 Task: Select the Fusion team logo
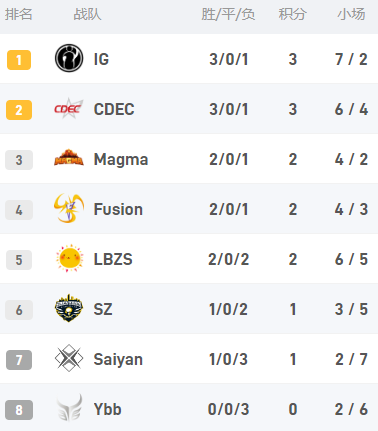[69, 208]
